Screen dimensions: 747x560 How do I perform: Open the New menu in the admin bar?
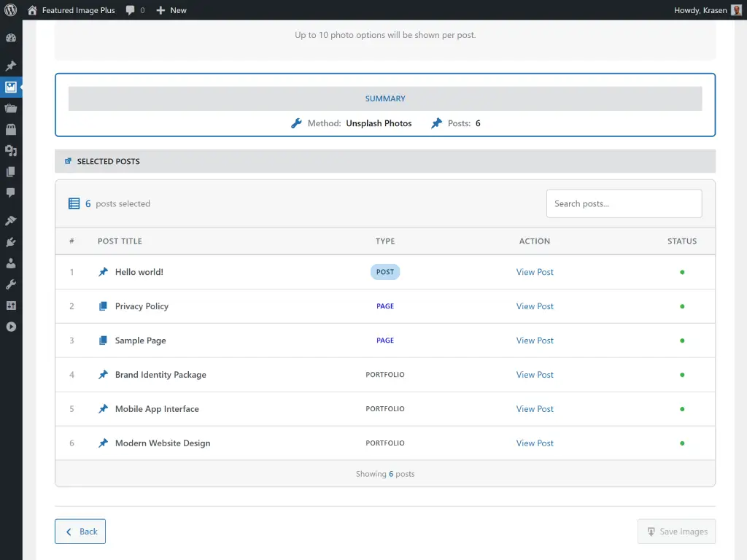point(171,10)
